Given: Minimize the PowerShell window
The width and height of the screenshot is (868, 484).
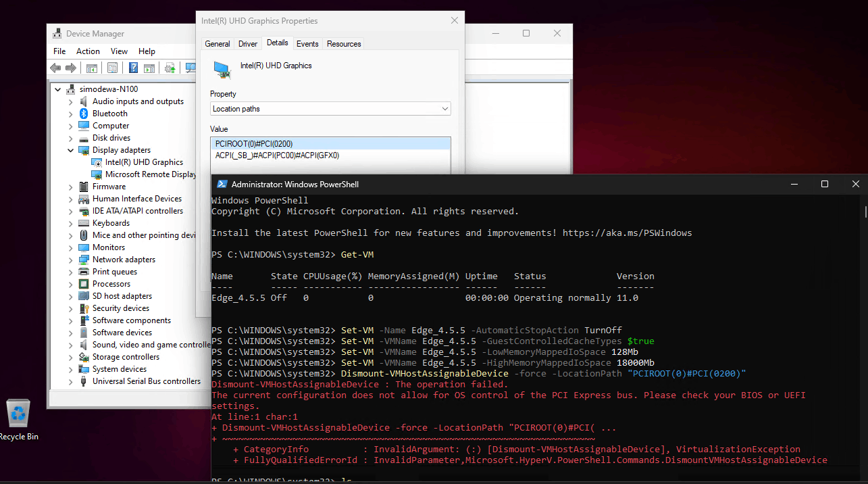Looking at the screenshot, I should [x=794, y=184].
